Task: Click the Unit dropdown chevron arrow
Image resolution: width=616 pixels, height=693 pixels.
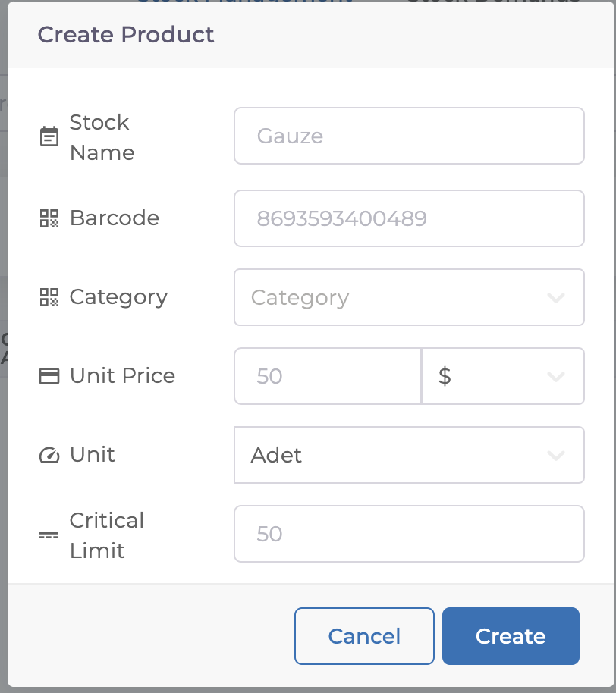Action: point(556,456)
